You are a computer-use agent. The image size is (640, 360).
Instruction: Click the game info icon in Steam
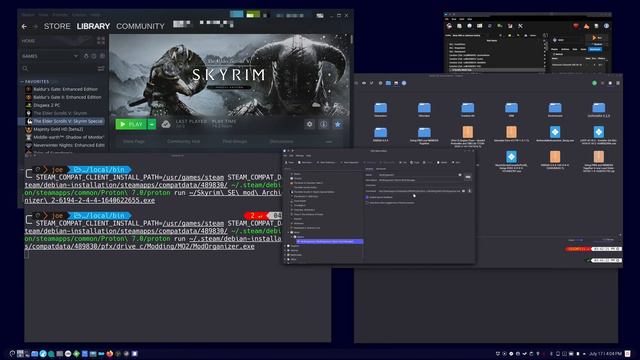324,124
